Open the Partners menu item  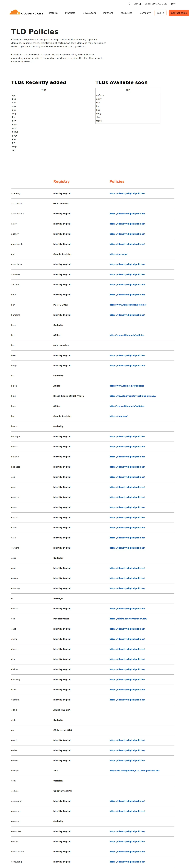[x=108, y=13]
